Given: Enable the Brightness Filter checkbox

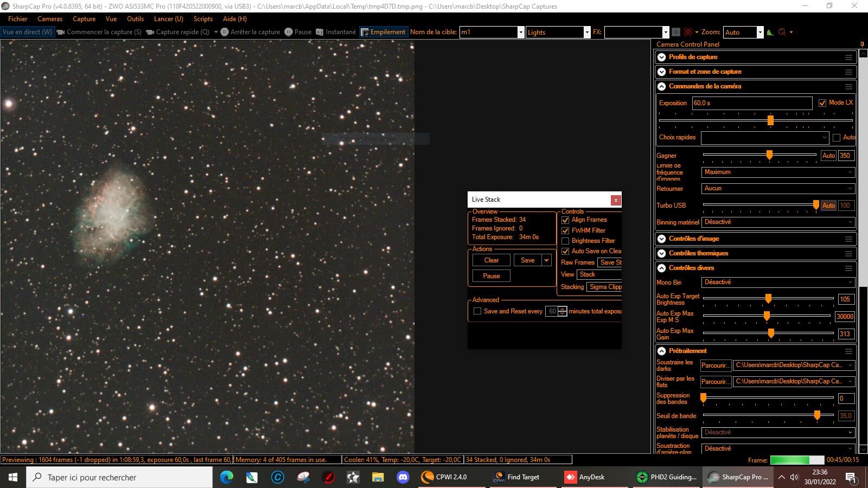Looking at the screenshot, I should 565,241.
